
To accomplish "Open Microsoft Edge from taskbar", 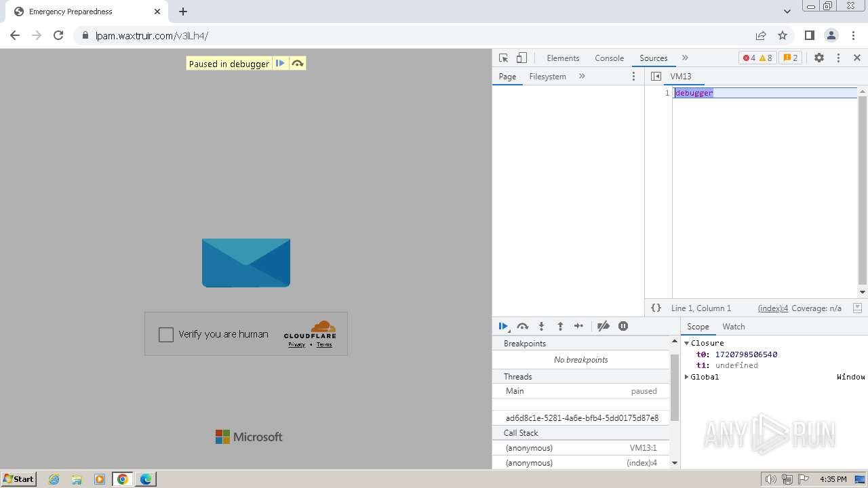I will click(146, 479).
